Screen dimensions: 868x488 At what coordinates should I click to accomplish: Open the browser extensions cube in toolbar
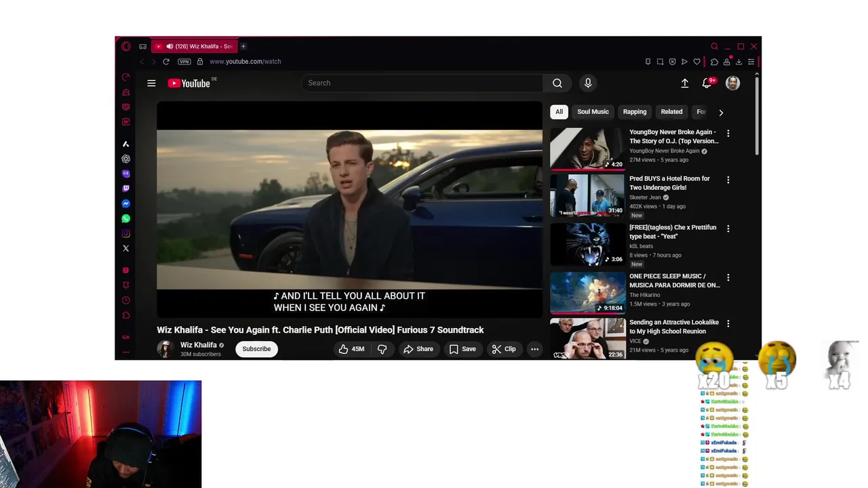click(714, 62)
